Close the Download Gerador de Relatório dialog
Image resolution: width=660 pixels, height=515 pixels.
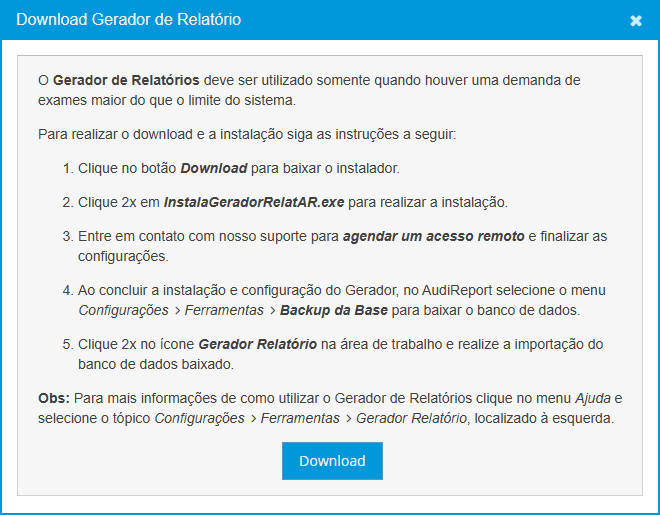(x=636, y=21)
